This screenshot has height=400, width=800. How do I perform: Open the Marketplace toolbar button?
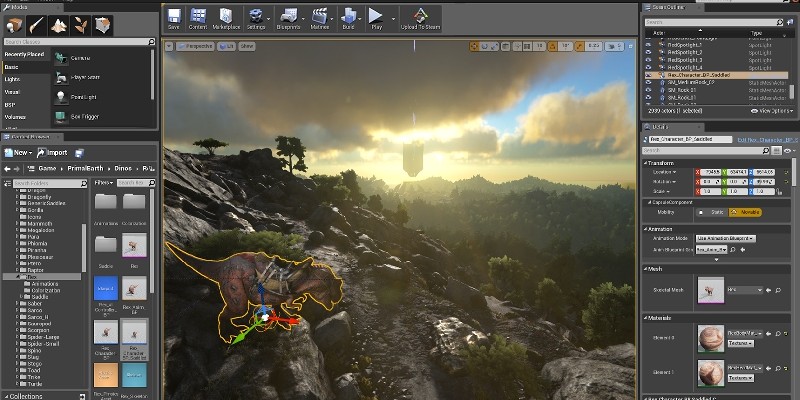[x=226, y=19]
